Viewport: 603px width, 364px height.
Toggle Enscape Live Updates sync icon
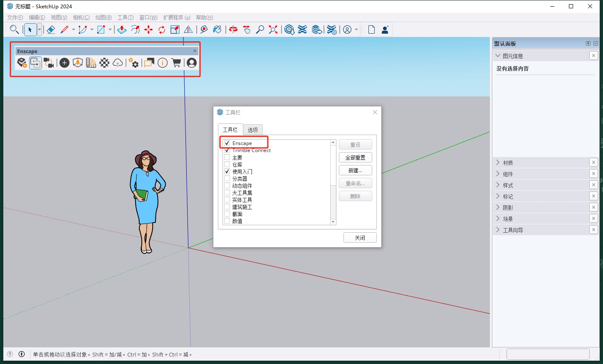(36, 63)
